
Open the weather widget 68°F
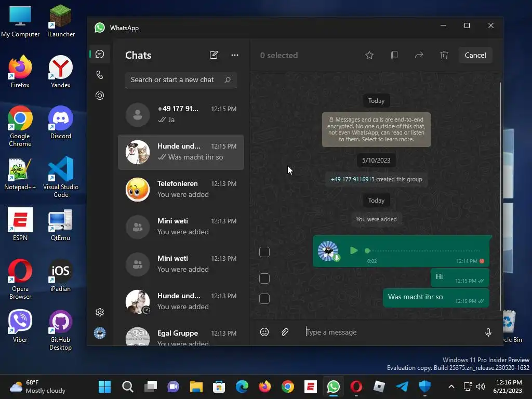pyautogui.click(x=37, y=387)
